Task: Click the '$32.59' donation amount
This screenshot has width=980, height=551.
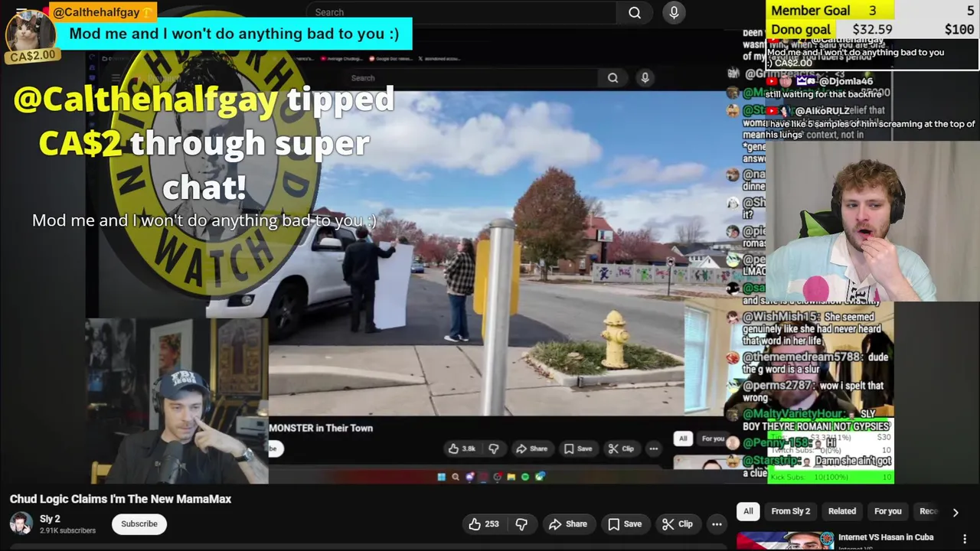Action: coord(874,30)
